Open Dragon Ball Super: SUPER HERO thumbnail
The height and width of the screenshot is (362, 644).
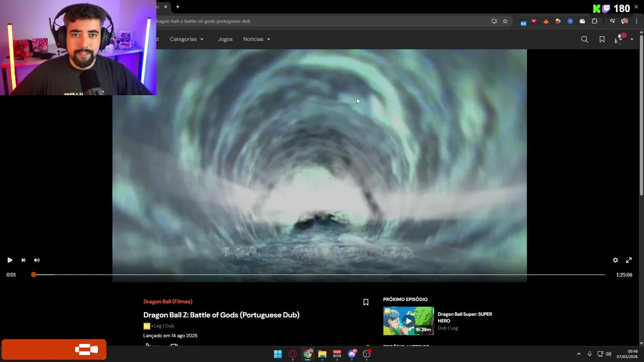(x=409, y=321)
